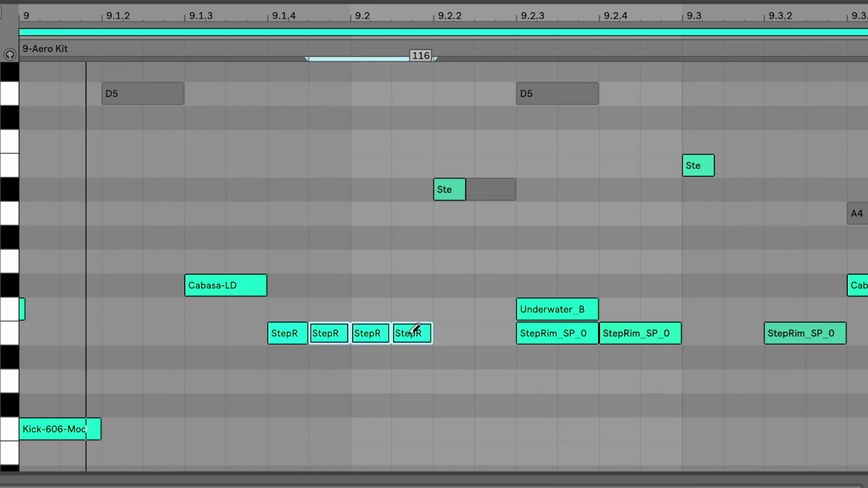Select the StepRim_SP_0 note starting at 9.3.2
The height and width of the screenshot is (488, 868).
(805, 333)
